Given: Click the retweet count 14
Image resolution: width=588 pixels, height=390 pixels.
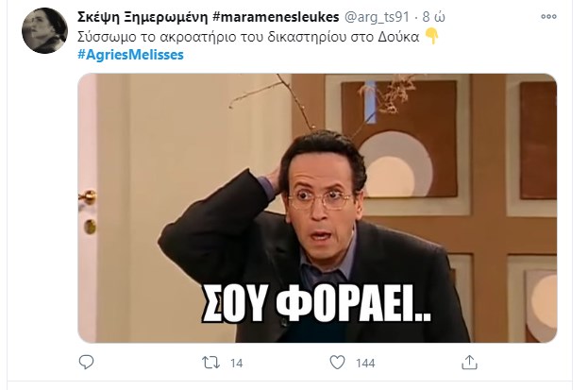Looking at the screenshot, I should click(236, 363).
